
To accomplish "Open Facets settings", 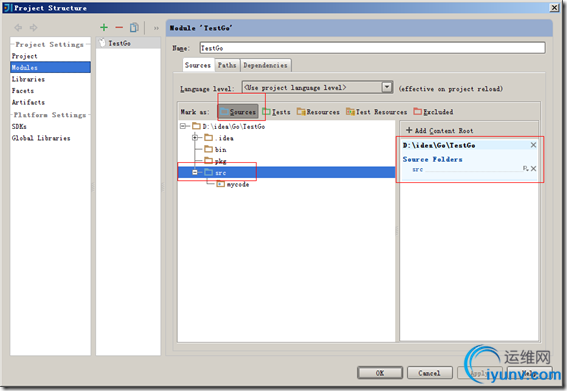I will pos(22,91).
